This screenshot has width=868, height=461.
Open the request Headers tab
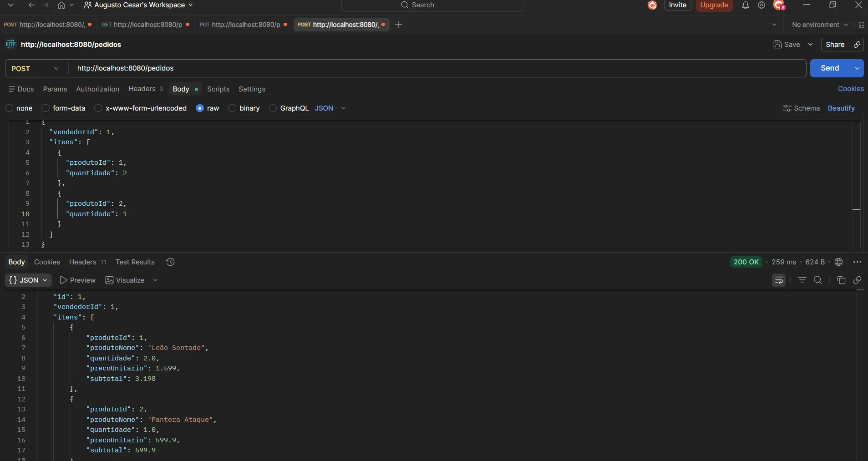click(146, 89)
